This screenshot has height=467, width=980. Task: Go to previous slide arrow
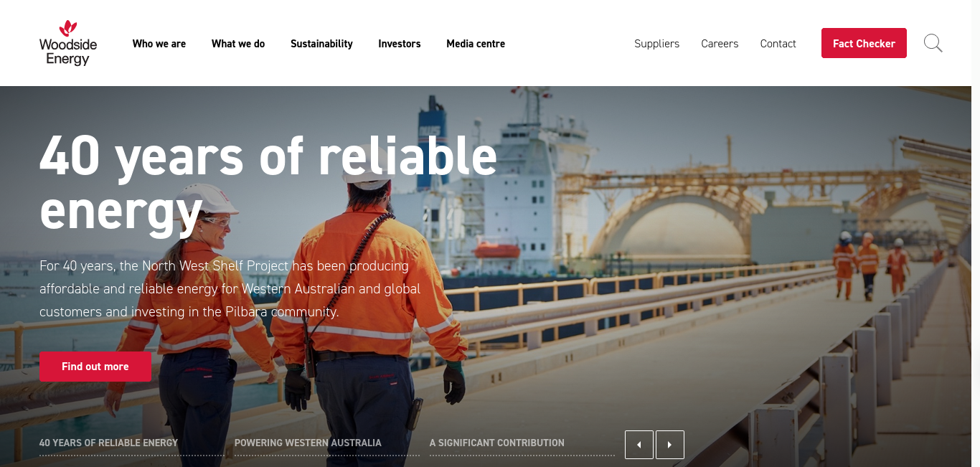639,445
